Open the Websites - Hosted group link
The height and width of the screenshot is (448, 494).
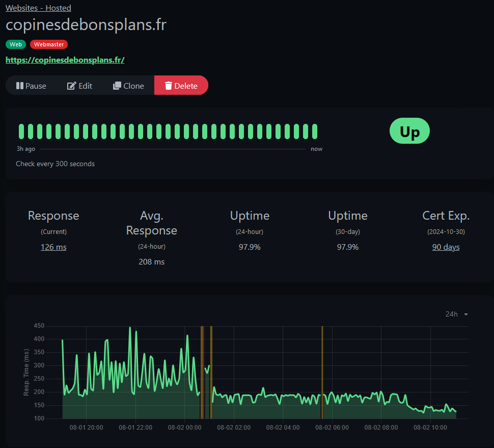coord(38,8)
